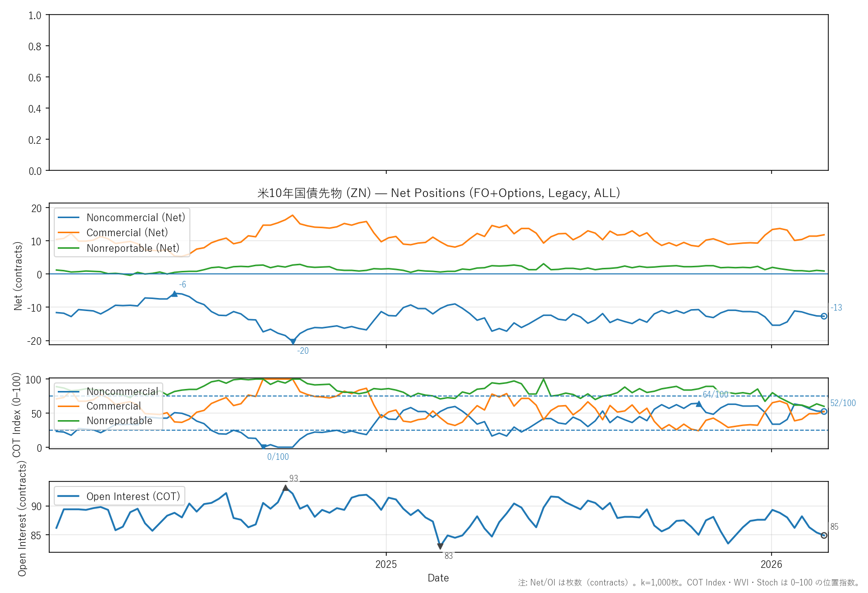Screen dimensions: 868x593
Task: Click the Date axis label
Action: coord(438,578)
